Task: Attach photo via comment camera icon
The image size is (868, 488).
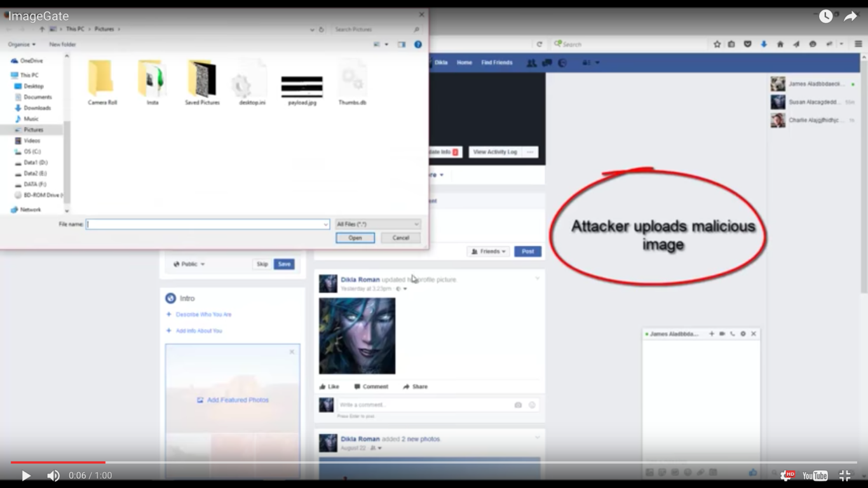Action: point(518,405)
